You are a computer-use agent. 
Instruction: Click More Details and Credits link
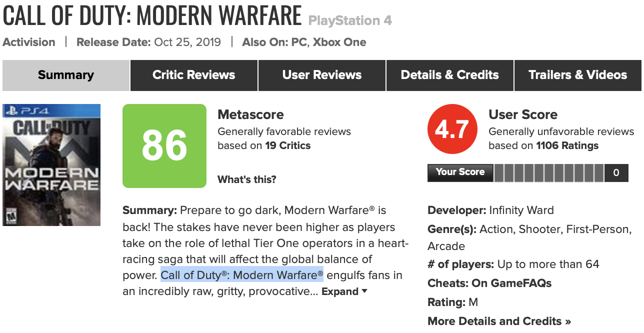pyautogui.click(x=499, y=321)
